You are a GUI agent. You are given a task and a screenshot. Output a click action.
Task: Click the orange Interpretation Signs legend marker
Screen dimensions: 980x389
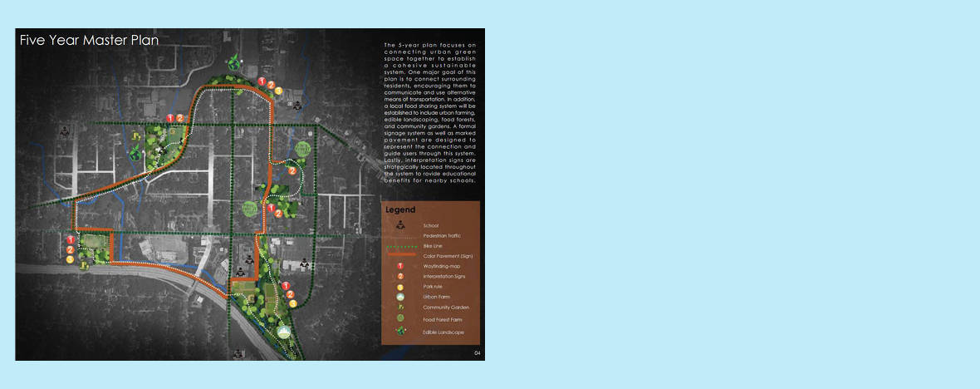click(x=400, y=276)
